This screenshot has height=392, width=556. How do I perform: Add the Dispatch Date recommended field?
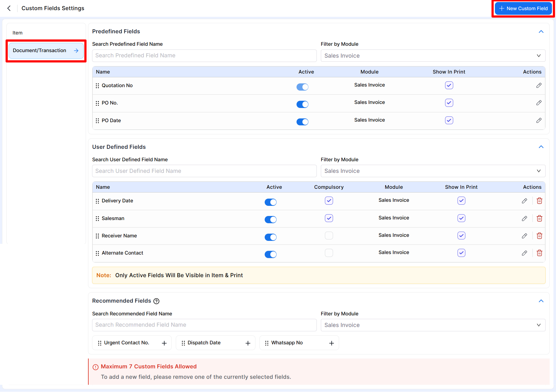(x=248, y=343)
